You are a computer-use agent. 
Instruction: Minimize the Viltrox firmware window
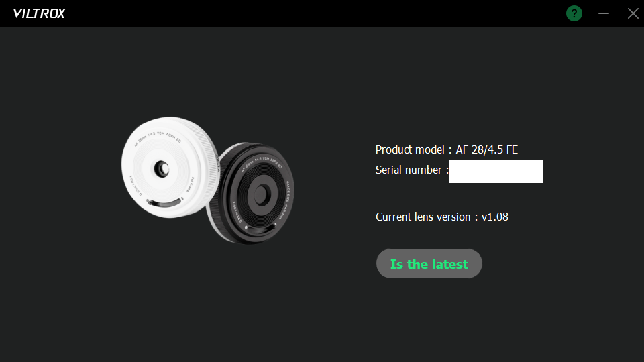coord(603,13)
